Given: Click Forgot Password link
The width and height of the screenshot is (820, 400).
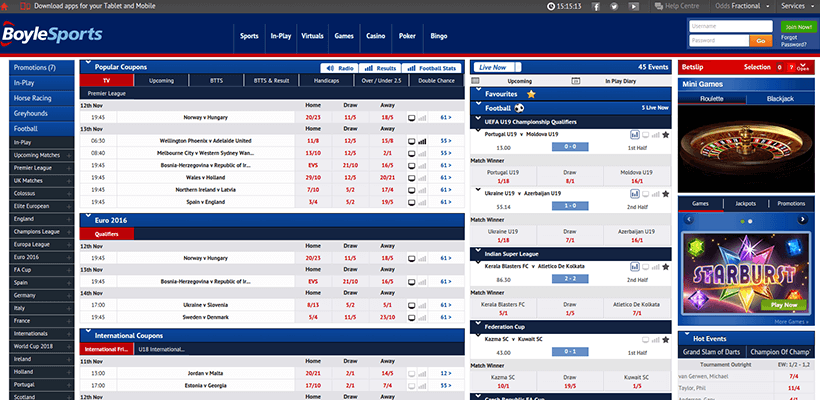Looking at the screenshot, I should [793, 41].
